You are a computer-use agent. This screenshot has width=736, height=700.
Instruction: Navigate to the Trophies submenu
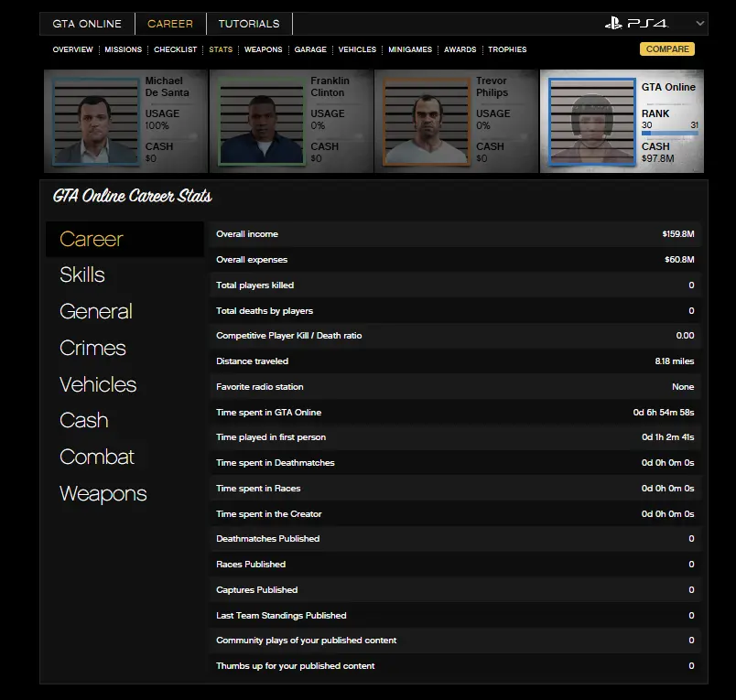coord(507,49)
